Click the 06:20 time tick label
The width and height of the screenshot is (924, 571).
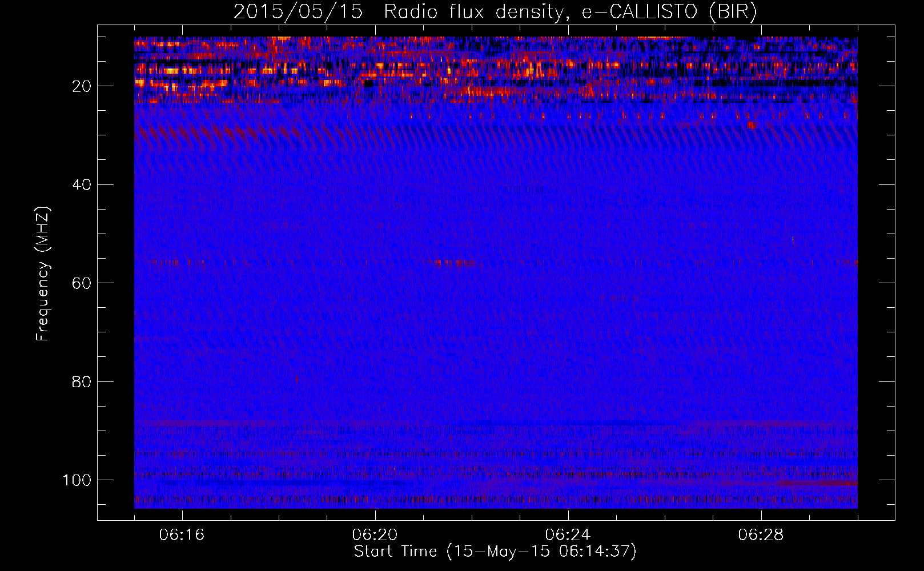pos(375,535)
